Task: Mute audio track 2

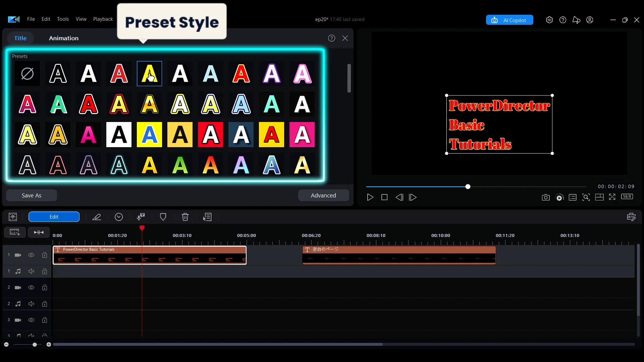Action: tap(31, 304)
